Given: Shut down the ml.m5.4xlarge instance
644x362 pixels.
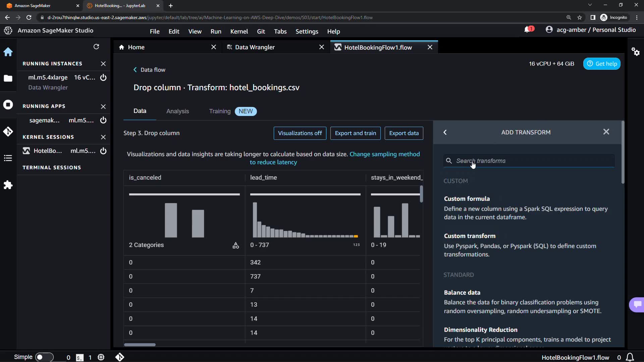Looking at the screenshot, I should [103, 77].
